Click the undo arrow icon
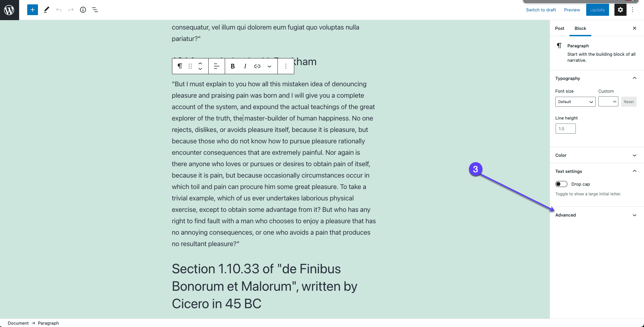This screenshot has height=327, width=644. 59,10
